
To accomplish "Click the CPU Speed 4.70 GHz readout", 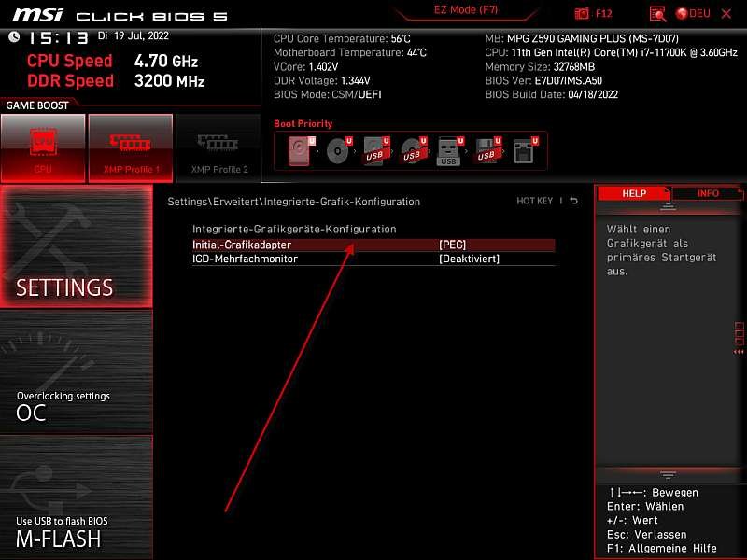I will tap(112, 61).
